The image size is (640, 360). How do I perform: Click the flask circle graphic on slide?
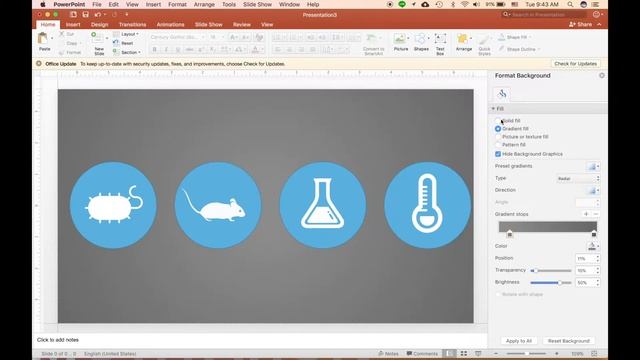pyautogui.click(x=323, y=205)
